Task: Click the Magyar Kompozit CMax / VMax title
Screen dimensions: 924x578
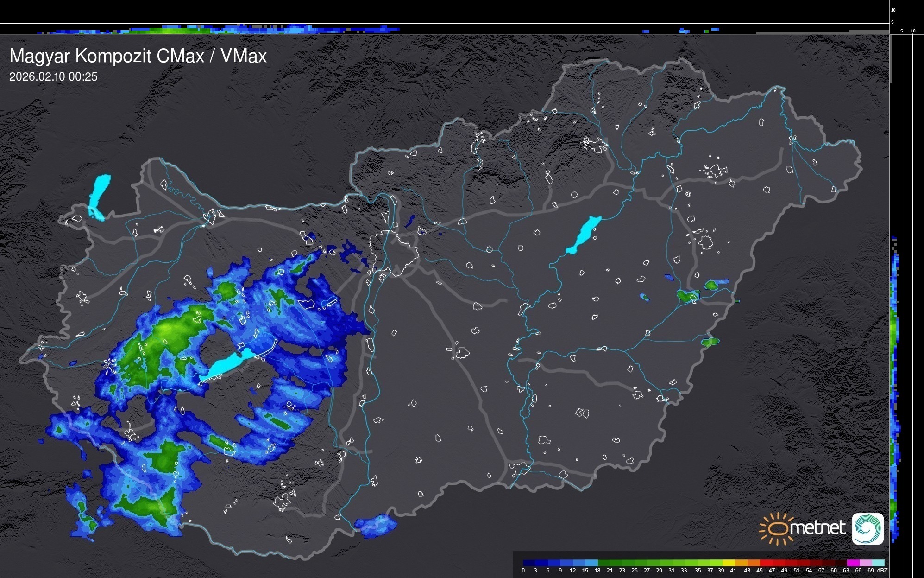Action: pyautogui.click(x=138, y=56)
